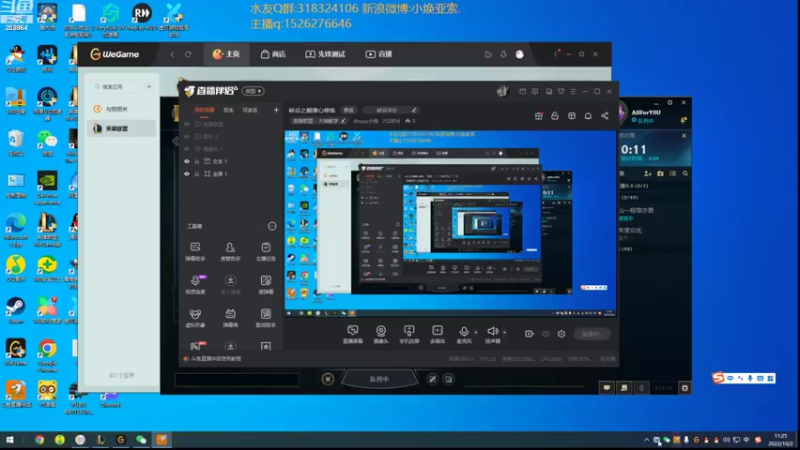Image resolution: width=800 pixels, height=450 pixels.
Task: Open the 弹幕助手 danmaku assistant tool
Action: point(195,252)
